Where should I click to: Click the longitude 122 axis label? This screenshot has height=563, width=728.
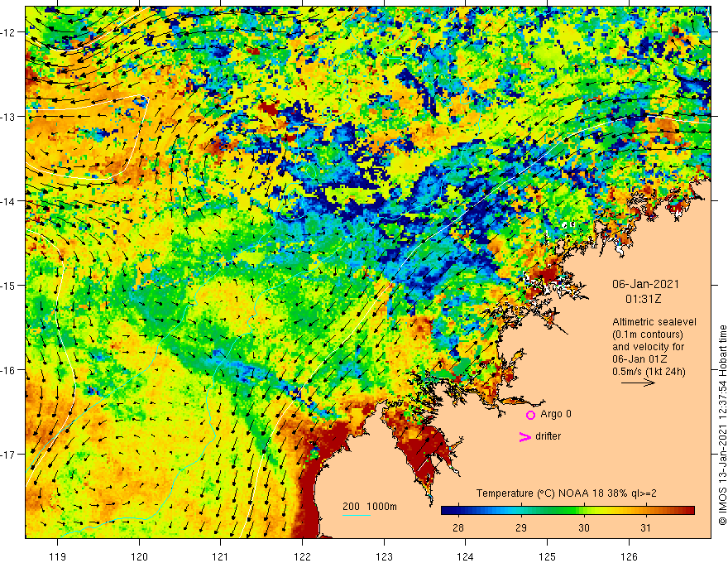[302, 556]
